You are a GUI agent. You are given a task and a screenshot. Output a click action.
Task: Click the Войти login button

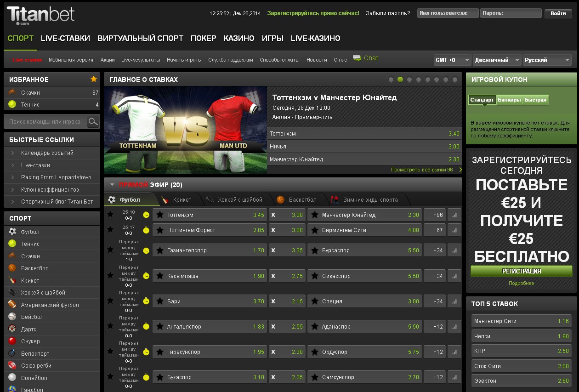click(558, 13)
